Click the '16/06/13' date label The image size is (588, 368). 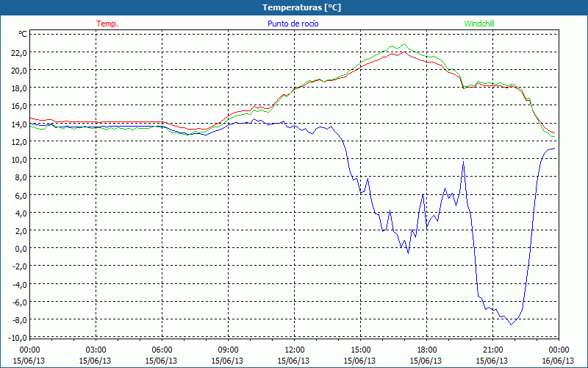click(558, 361)
